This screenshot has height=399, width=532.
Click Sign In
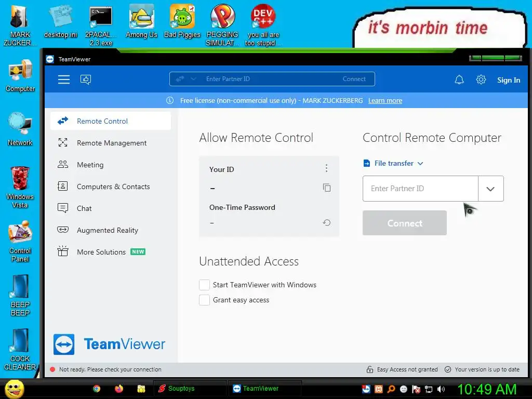coord(508,80)
